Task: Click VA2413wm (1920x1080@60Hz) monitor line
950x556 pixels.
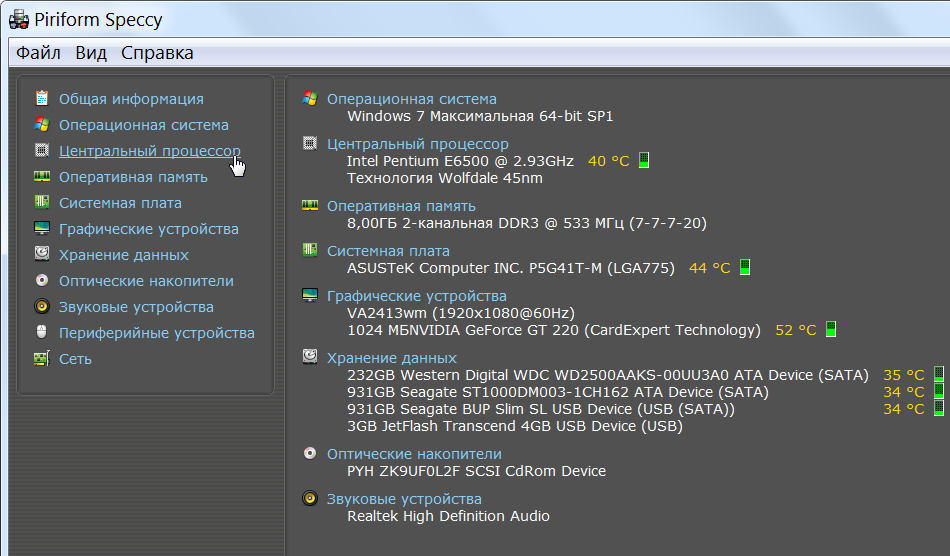Action: coord(461,313)
